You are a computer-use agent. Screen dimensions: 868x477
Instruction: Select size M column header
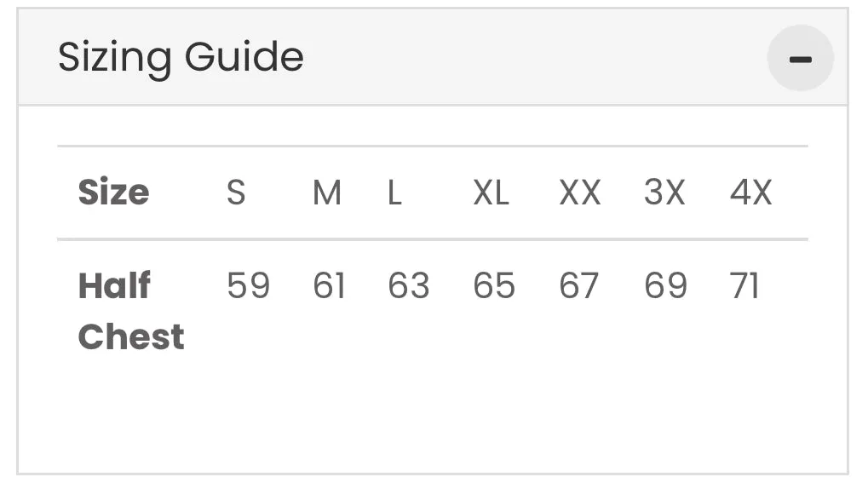coord(327,193)
